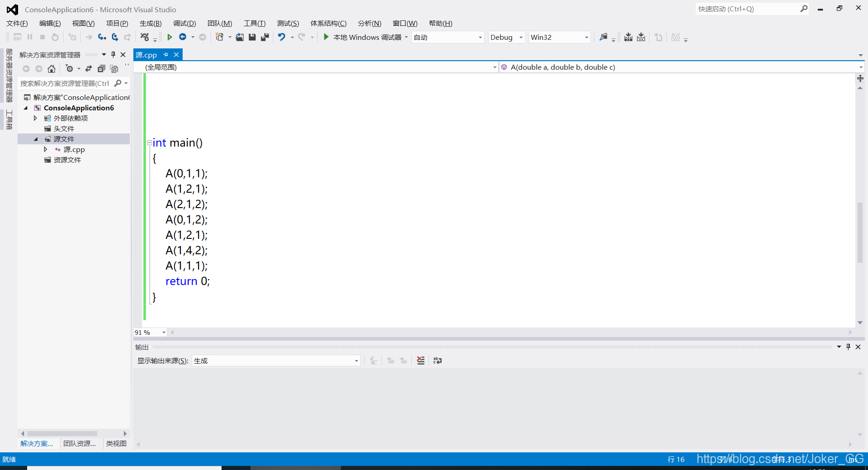This screenshot has height=470, width=868.
Task: Click the Step Over debug icon
Action: pos(115,37)
